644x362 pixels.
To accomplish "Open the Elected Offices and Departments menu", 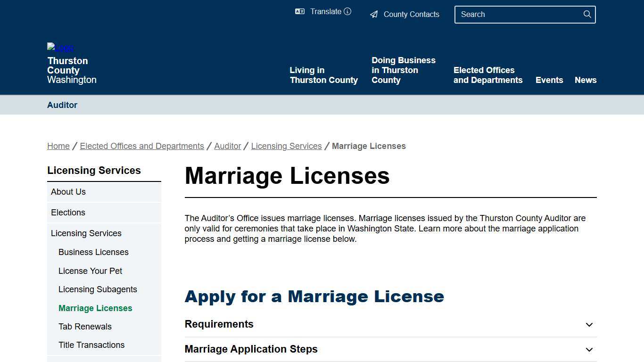I will [x=488, y=75].
